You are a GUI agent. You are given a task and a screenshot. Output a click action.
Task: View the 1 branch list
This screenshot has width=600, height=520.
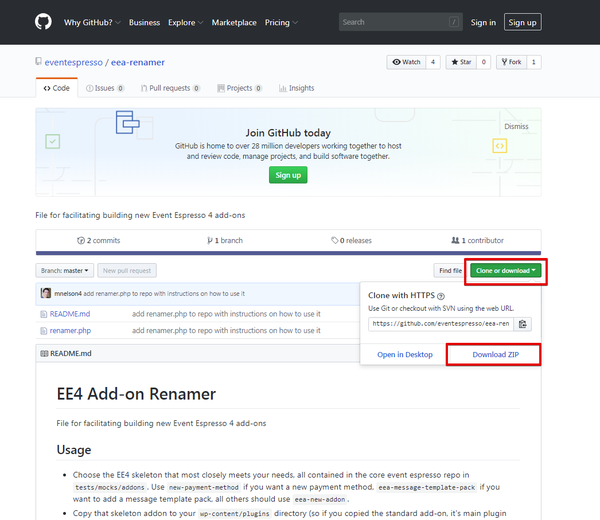pyautogui.click(x=225, y=240)
